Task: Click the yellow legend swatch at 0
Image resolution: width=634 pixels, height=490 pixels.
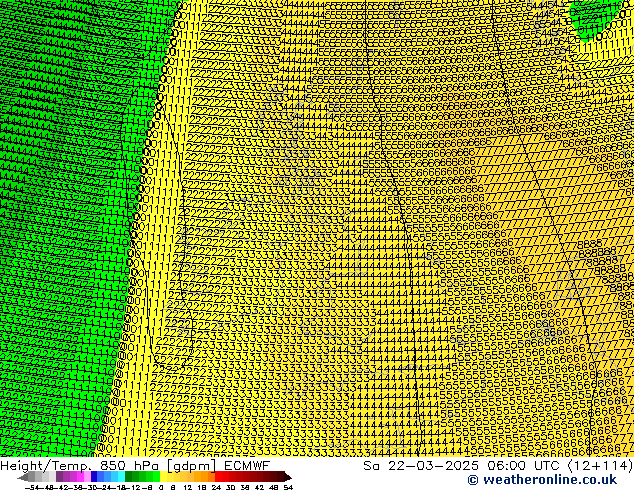Action: click(x=163, y=477)
